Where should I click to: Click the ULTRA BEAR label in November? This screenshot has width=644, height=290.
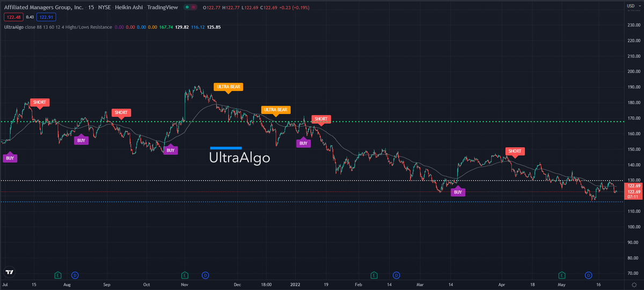pos(228,86)
